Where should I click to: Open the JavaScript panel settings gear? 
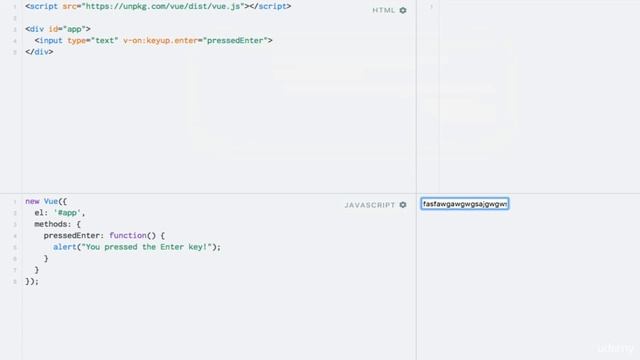pyautogui.click(x=403, y=205)
